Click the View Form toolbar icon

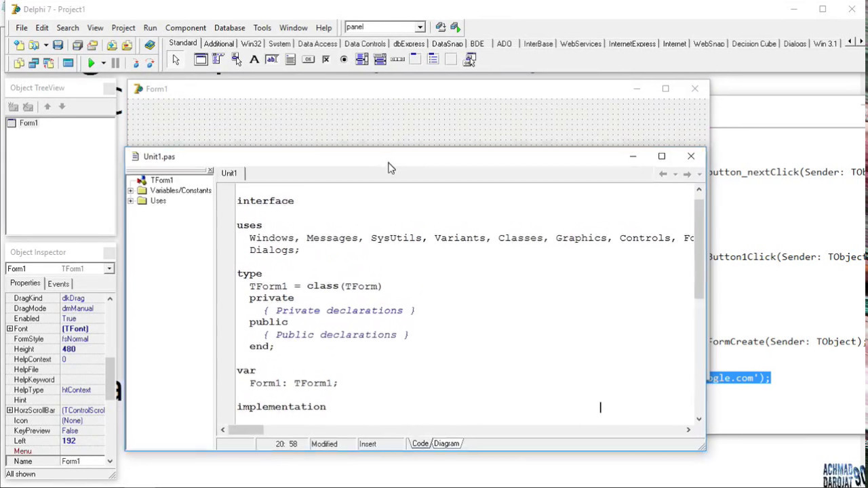point(33,63)
